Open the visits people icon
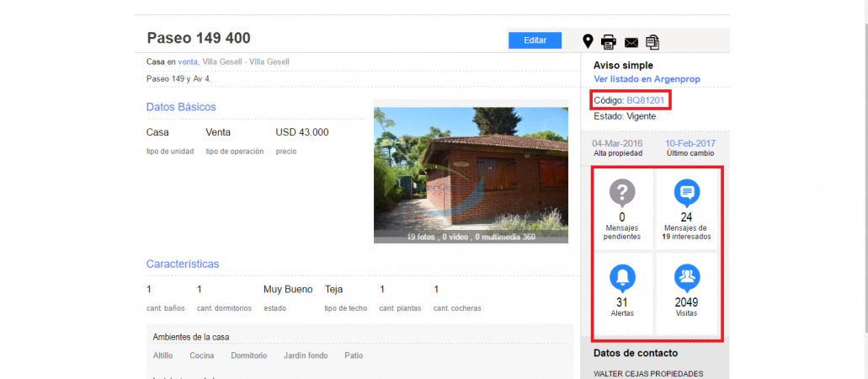Image resolution: width=868 pixels, height=379 pixels. [x=686, y=278]
